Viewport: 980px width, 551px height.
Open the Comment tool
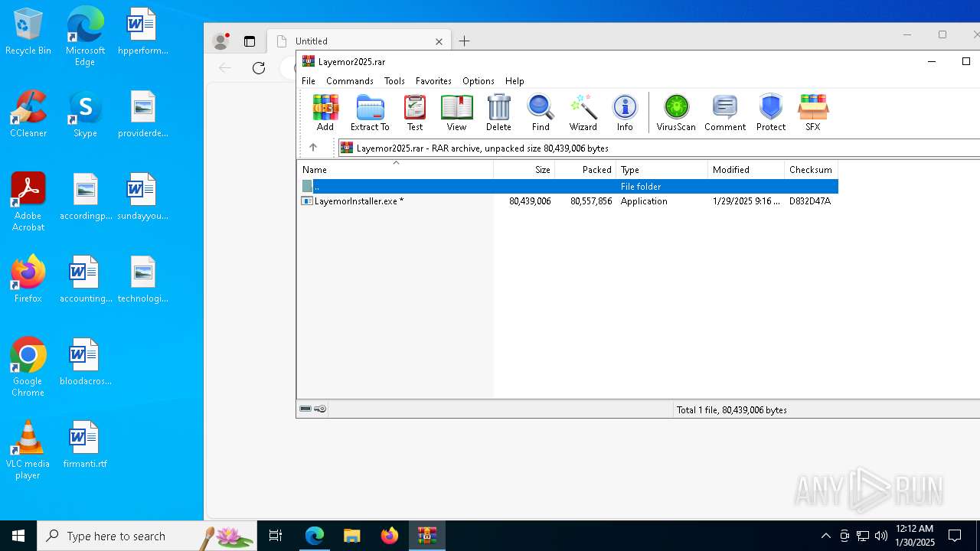[725, 112]
